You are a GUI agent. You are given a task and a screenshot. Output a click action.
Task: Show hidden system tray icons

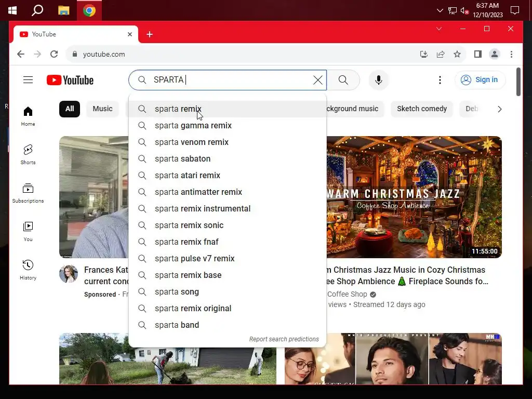[440, 10]
